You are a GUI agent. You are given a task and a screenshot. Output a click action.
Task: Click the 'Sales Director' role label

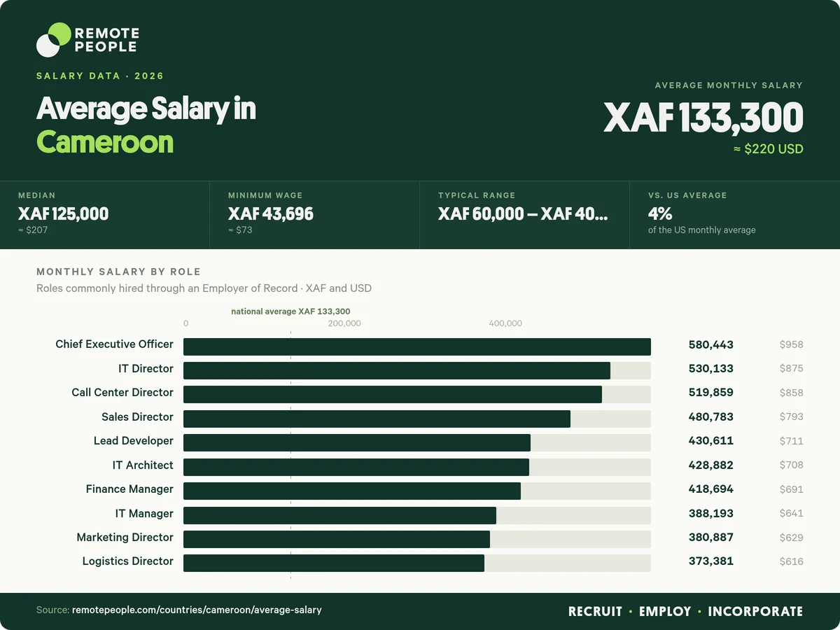pos(137,416)
